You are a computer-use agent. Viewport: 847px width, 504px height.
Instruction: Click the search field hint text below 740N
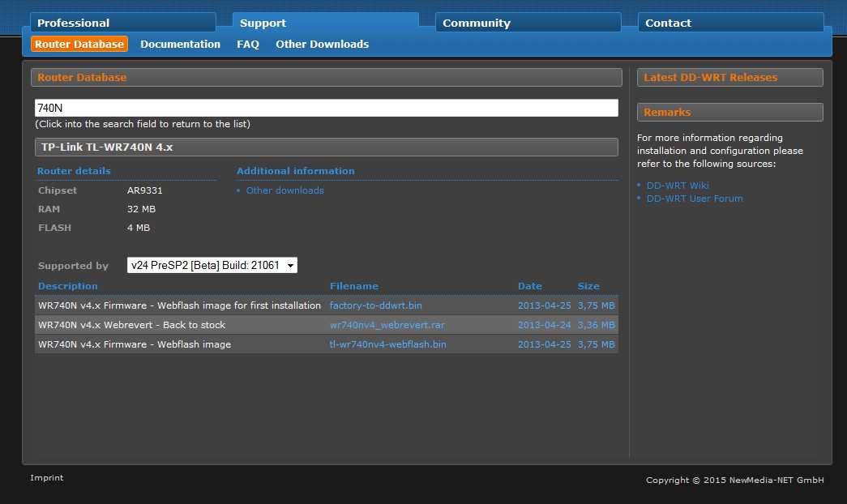point(143,124)
